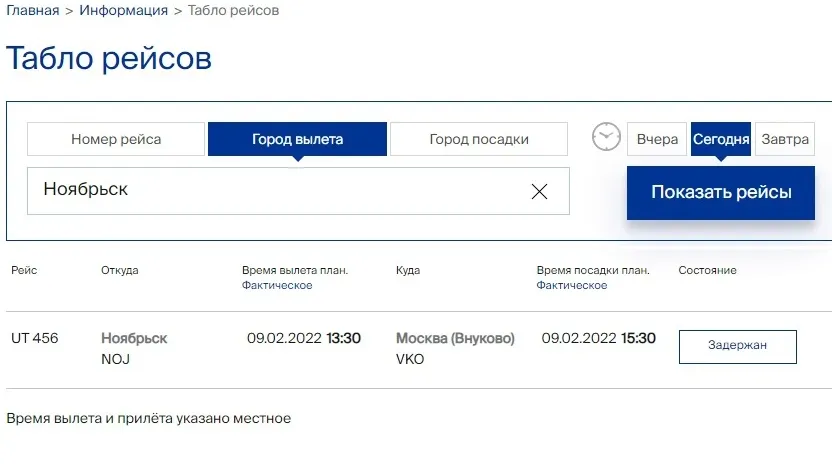Select the Сегодня day option

pyautogui.click(x=720, y=139)
